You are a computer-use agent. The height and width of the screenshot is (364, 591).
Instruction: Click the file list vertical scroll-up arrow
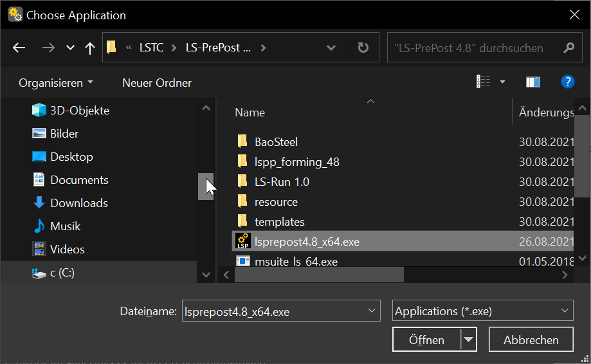pos(583,108)
